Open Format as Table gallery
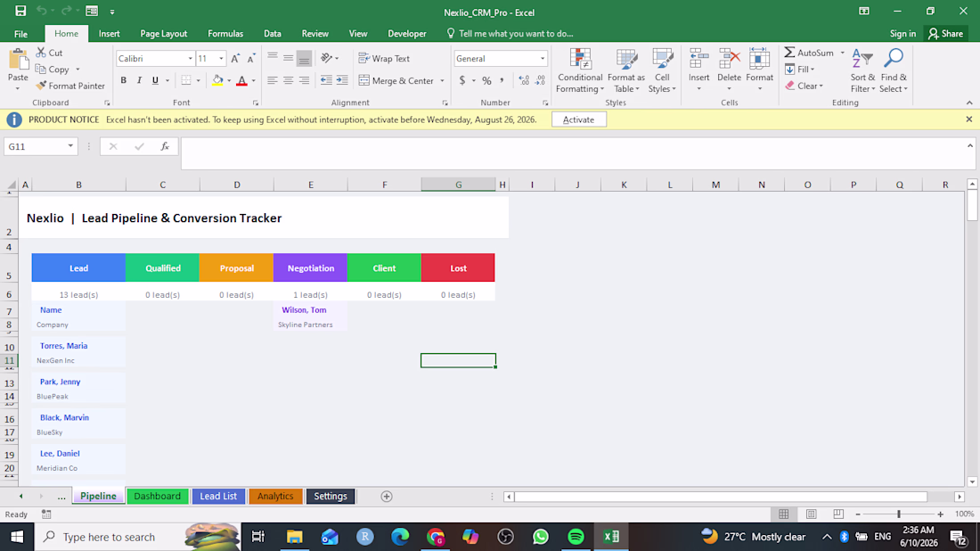The width and height of the screenshot is (980, 551). [x=625, y=70]
